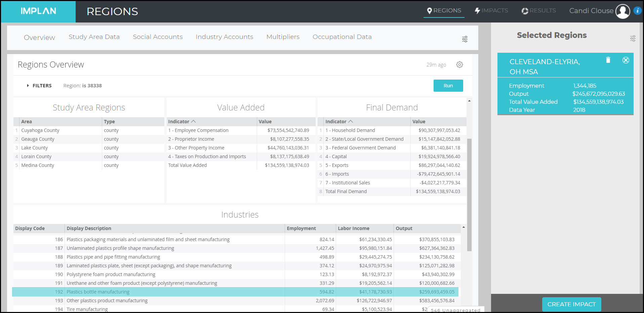Click the IMPLAN logo

(38, 11)
